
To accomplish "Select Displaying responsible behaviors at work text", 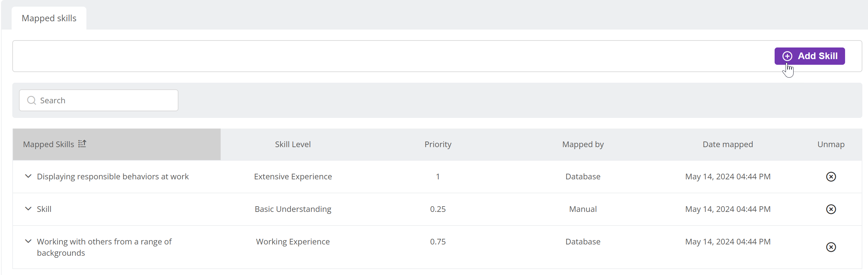I will pos(113,177).
